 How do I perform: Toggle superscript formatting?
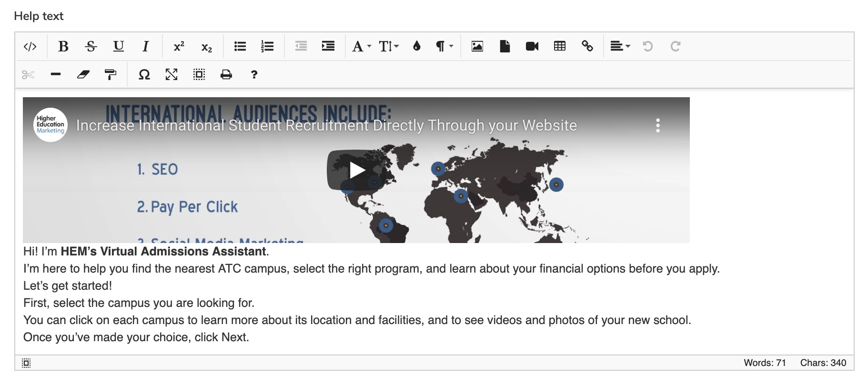click(179, 46)
